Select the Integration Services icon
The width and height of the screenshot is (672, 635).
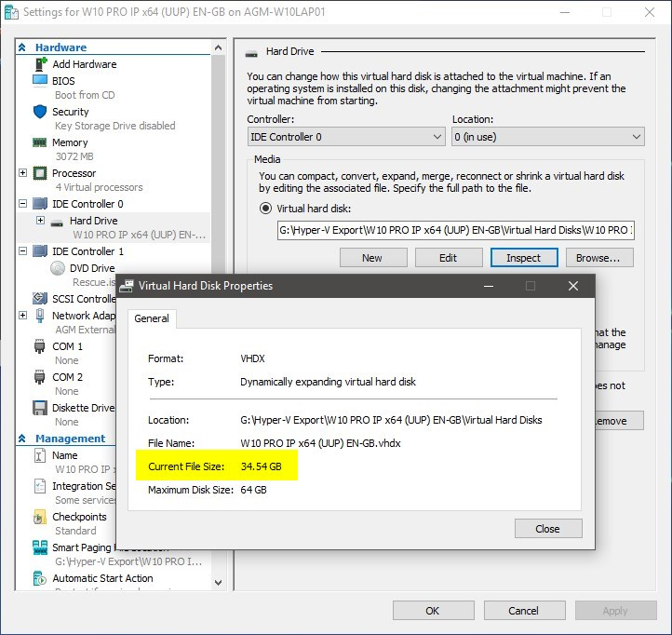[39, 486]
